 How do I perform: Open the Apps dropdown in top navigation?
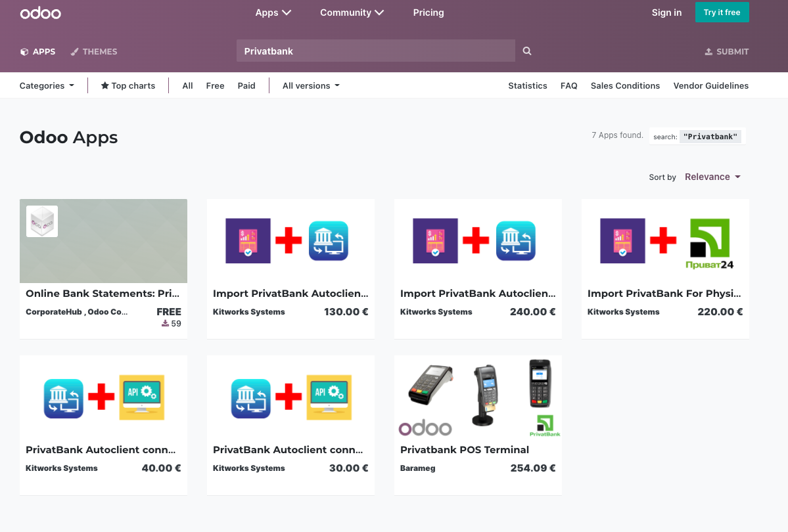click(273, 12)
